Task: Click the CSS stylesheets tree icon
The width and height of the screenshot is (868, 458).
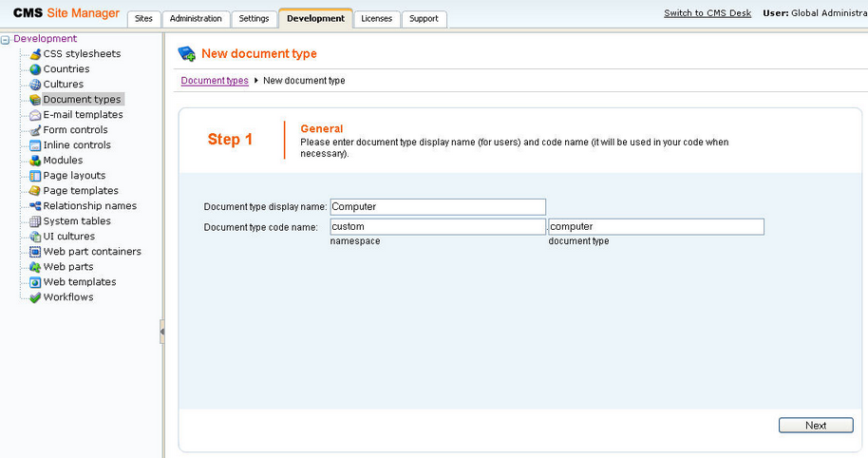Action: coord(35,54)
